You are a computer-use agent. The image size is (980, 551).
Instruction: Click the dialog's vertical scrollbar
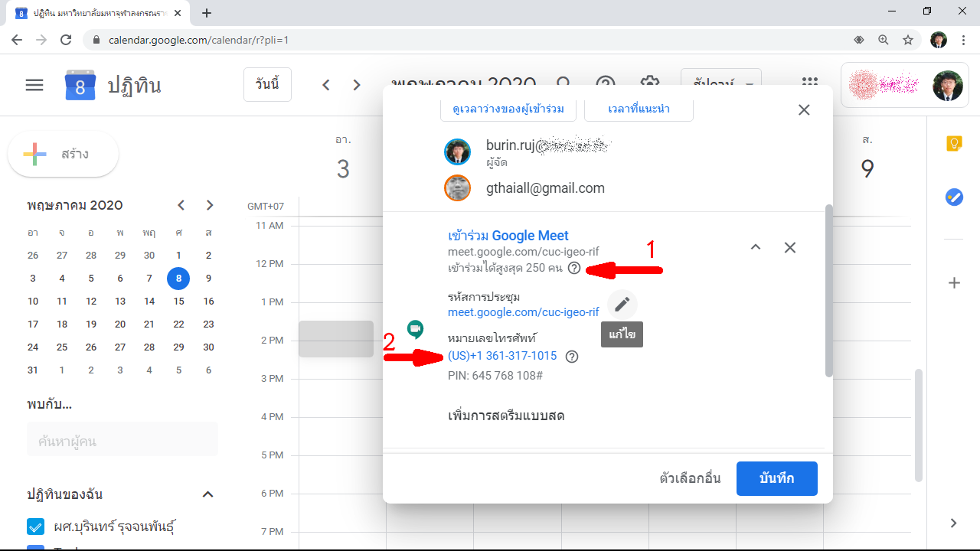click(x=828, y=291)
